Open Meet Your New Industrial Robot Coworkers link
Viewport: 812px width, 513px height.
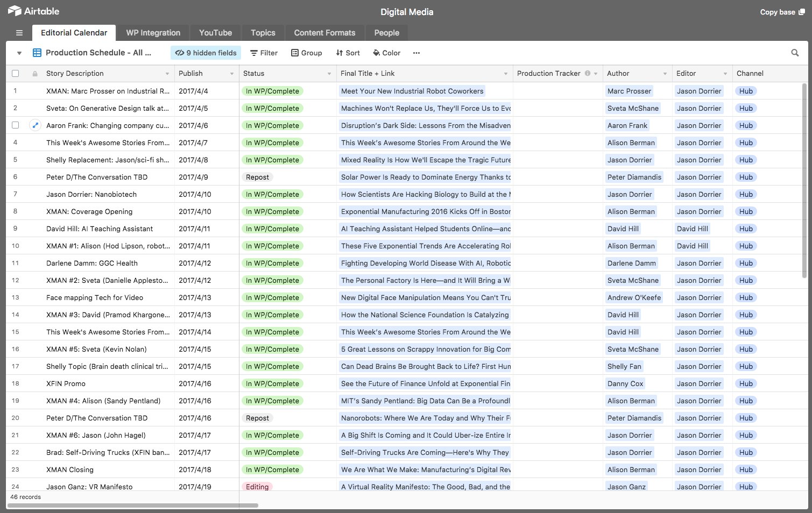pos(412,91)
